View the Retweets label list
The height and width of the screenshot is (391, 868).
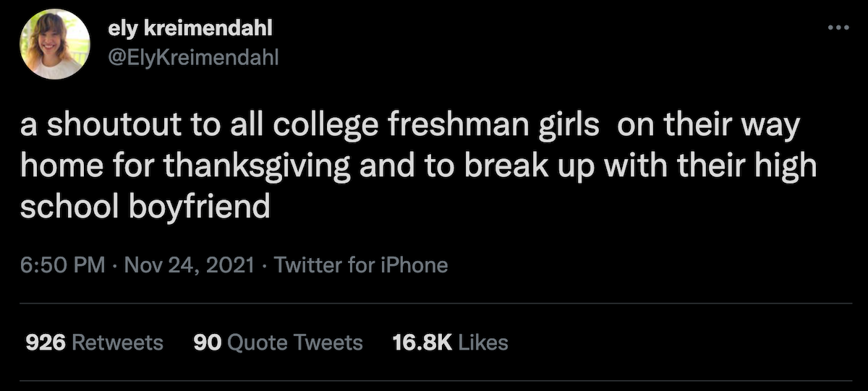(x=119, y=342)
